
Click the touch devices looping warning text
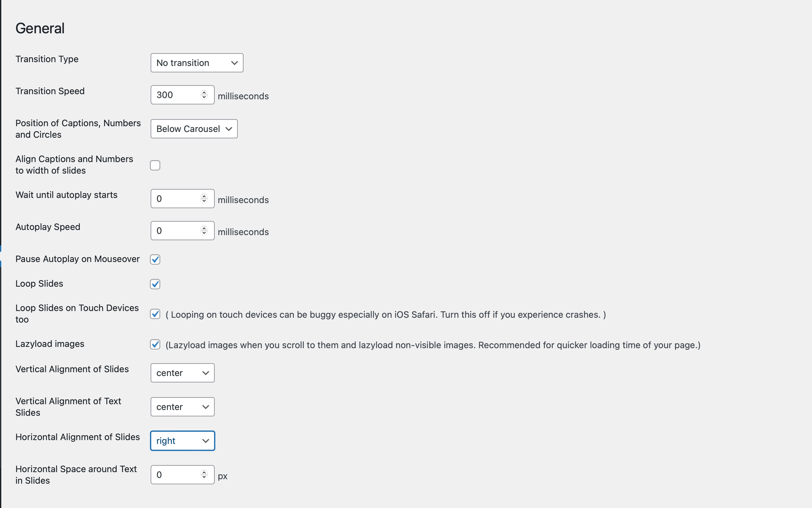click(386, 315)
